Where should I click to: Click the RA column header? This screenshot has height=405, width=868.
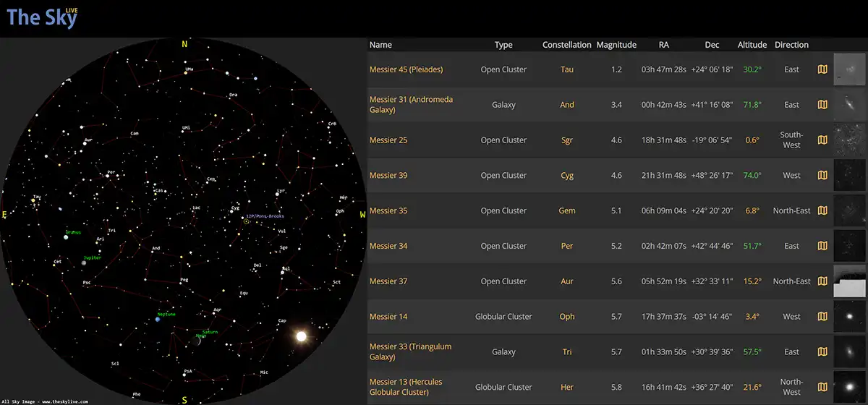tap(664, 45)
